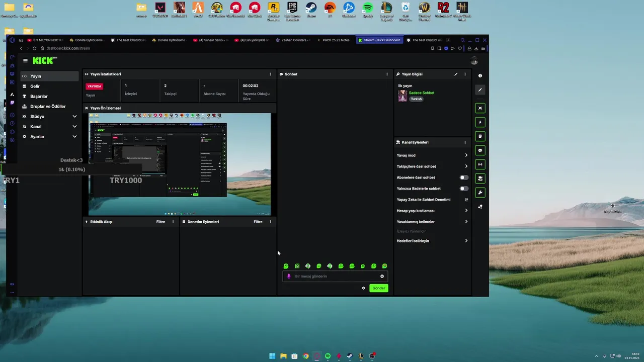Image resolution: width=644 pixels, height=362 pixels.
Task: Open options menu of Sohbet panel
Action: click(x=387, y=74)
